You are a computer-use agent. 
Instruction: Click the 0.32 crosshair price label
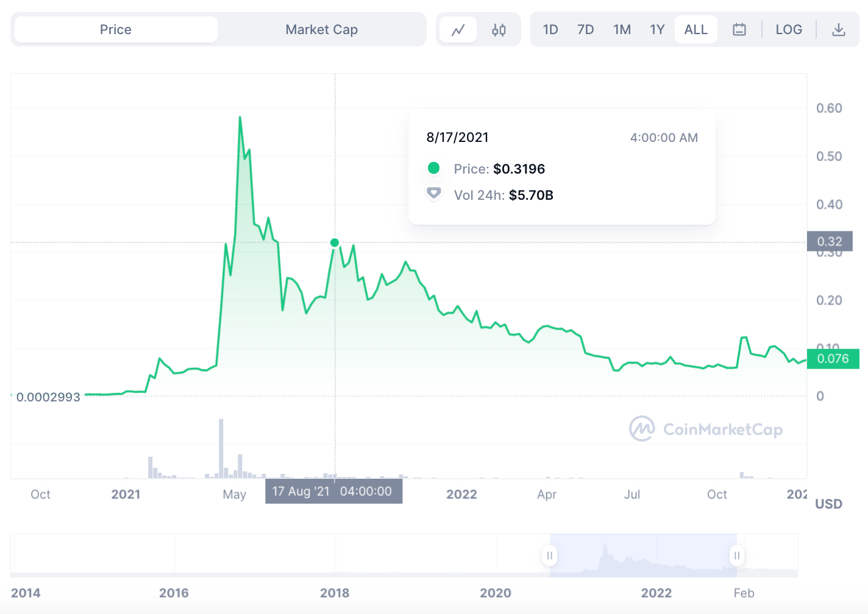coord(830,241)
